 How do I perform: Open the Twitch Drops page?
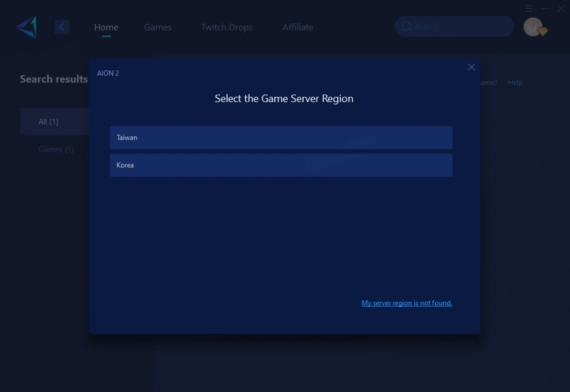227,27
